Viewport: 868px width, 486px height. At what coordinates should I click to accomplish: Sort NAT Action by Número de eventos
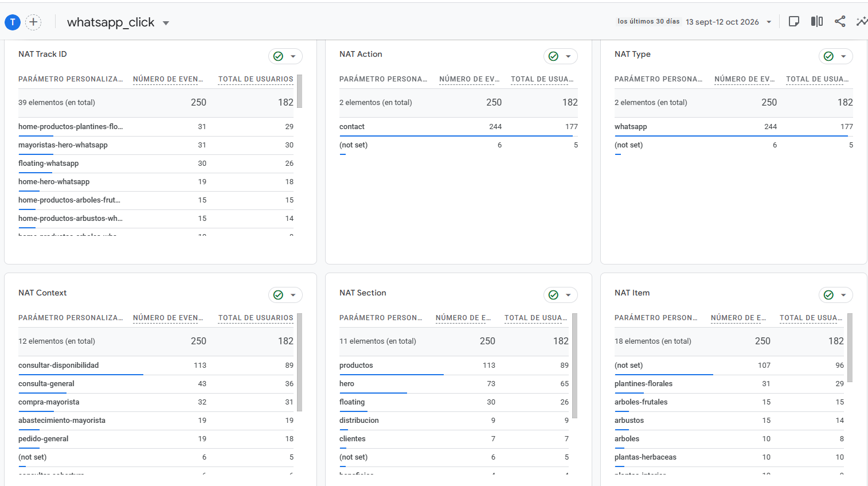[x=470, y=79]
